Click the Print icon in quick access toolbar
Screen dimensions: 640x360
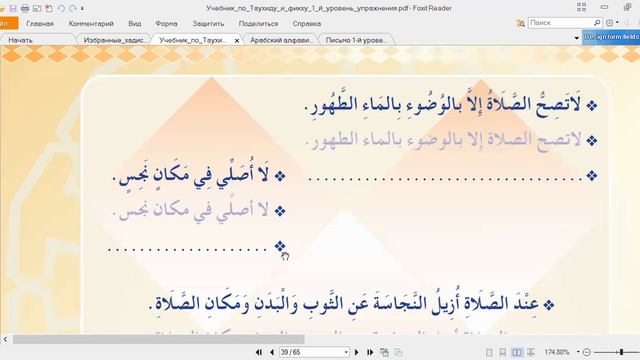(25, 8)
